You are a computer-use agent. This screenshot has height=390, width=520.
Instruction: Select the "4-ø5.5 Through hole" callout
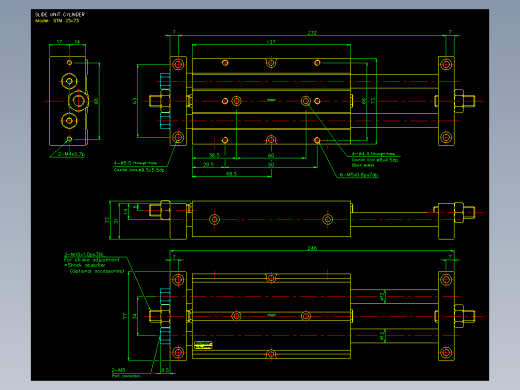point(135,163)
